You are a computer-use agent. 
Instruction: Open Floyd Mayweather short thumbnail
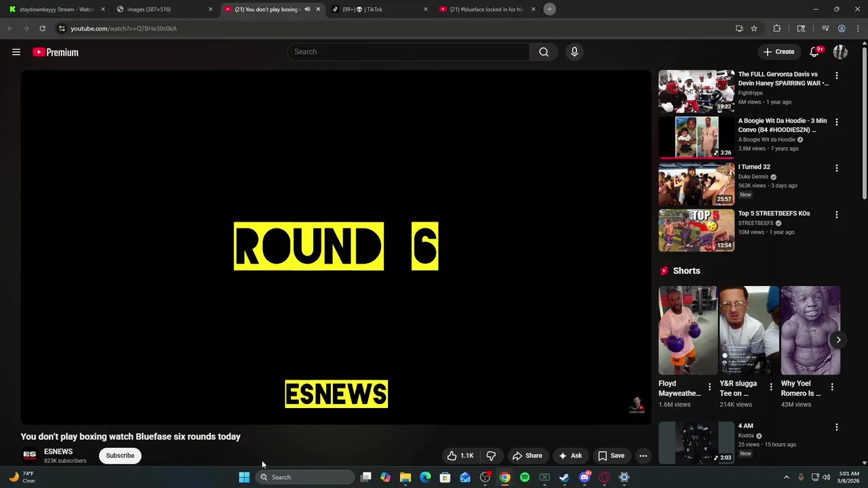pos(688,331)
